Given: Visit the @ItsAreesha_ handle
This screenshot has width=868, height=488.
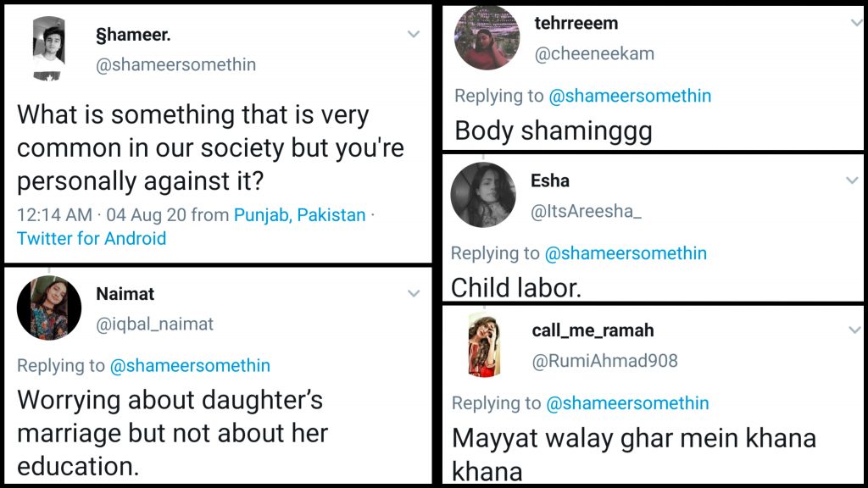Looking at the screenshot, I should 586,212.
